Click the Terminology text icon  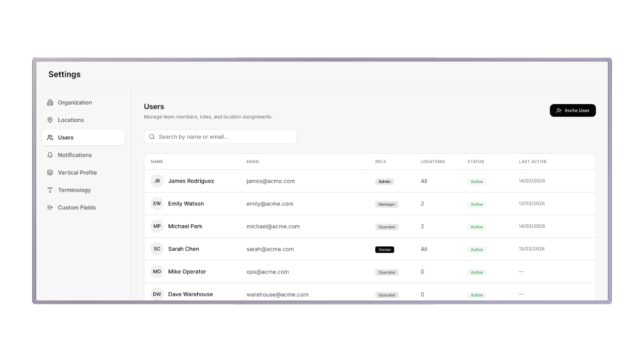pos(50,190)
